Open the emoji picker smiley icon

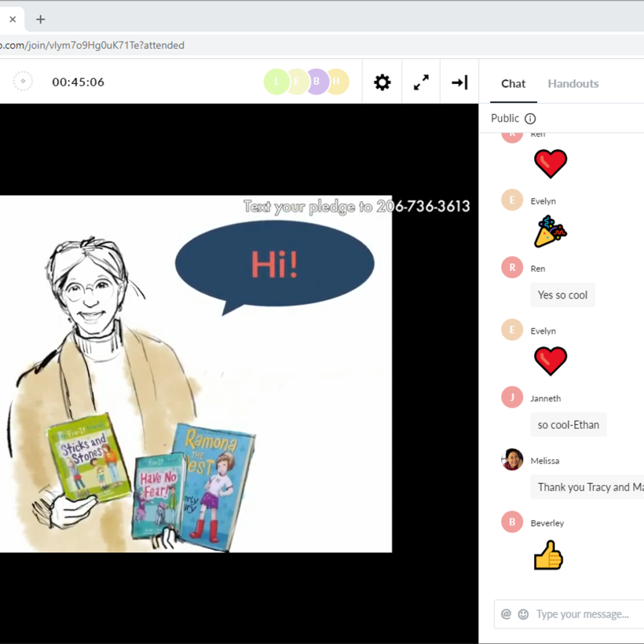tap(523, 614)
